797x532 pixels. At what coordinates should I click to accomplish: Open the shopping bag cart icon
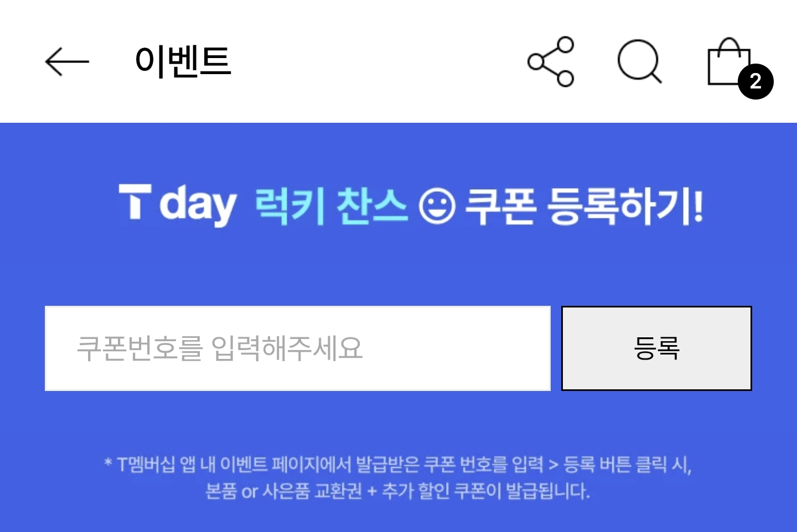[x=729, y=61]
